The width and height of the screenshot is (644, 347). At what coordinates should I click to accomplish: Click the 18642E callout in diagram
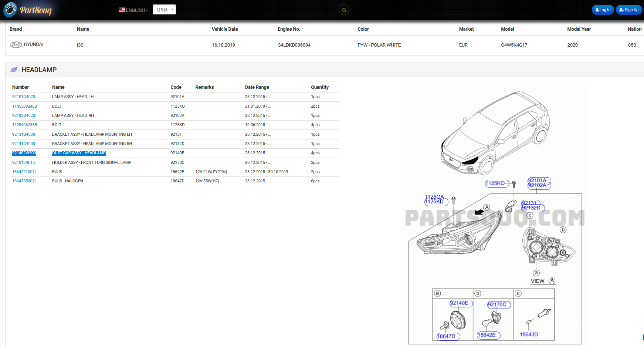point(487,335)
